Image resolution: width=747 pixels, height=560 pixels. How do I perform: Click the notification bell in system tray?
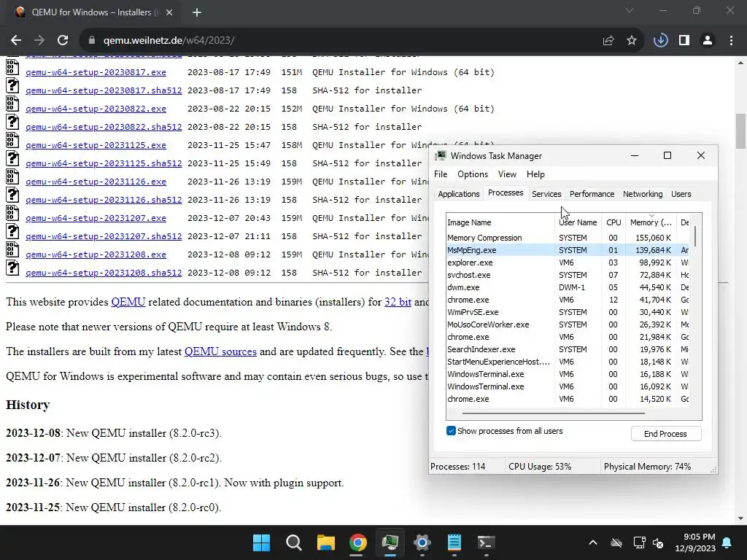(x=727, y=542)
